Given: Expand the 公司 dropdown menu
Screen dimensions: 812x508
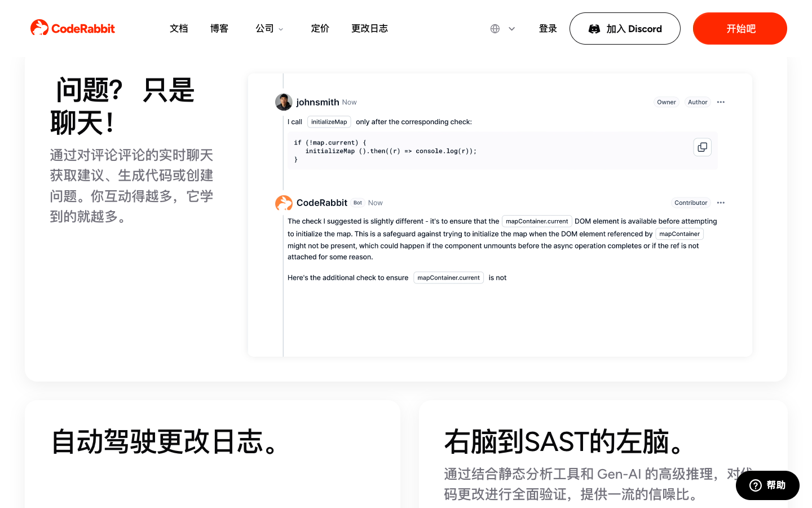Looking at the screenshot, I should 270,28.
